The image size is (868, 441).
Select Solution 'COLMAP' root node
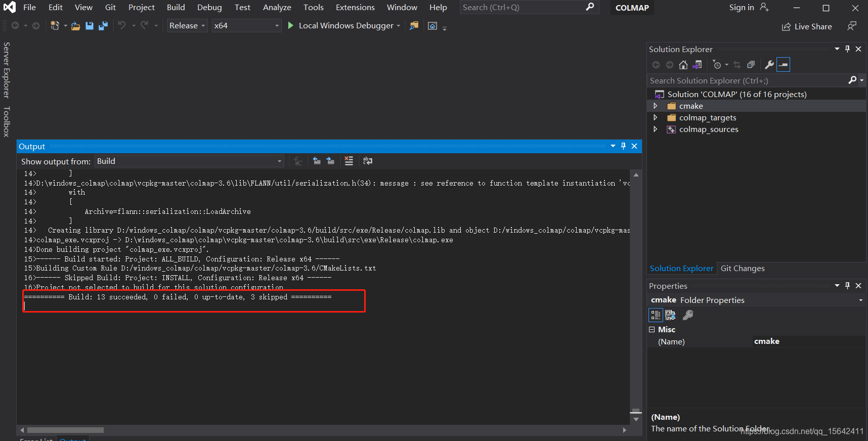tap(736, 94)
